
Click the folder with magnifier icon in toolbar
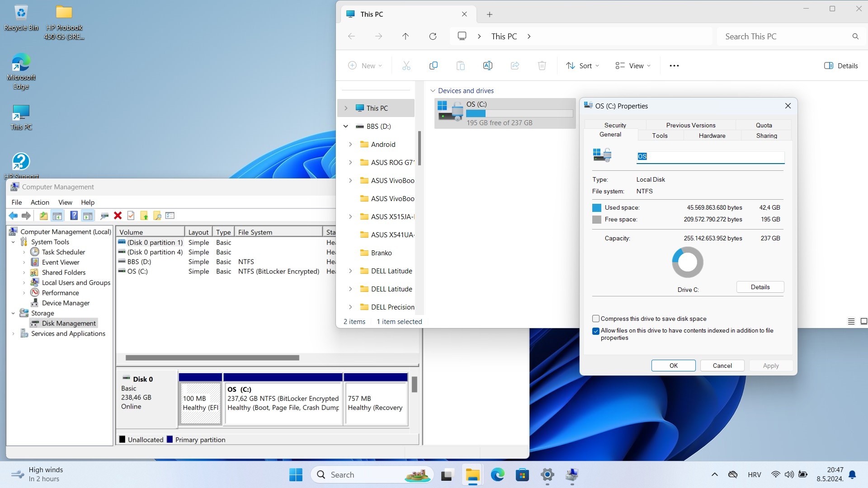point(157,216)
